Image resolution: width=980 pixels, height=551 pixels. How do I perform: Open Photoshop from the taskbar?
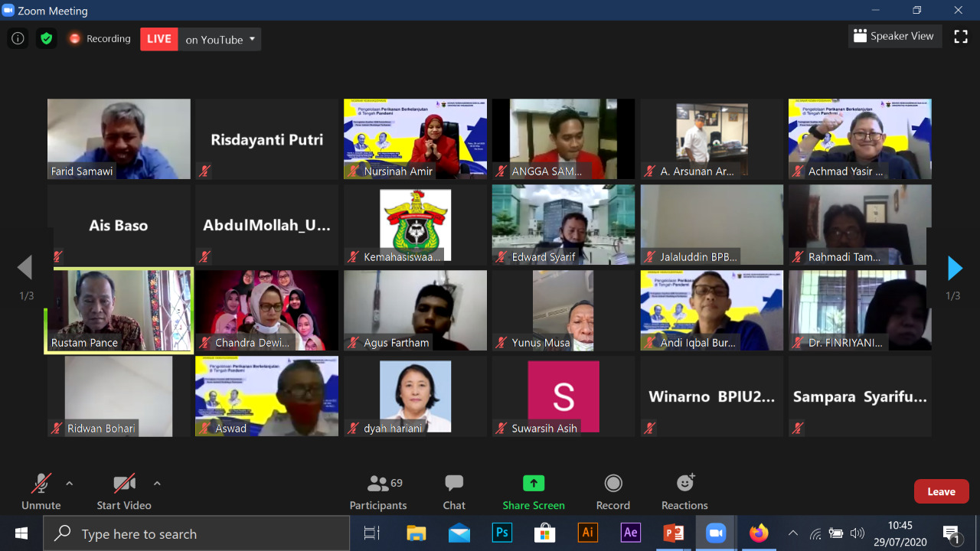coord(502,533)
